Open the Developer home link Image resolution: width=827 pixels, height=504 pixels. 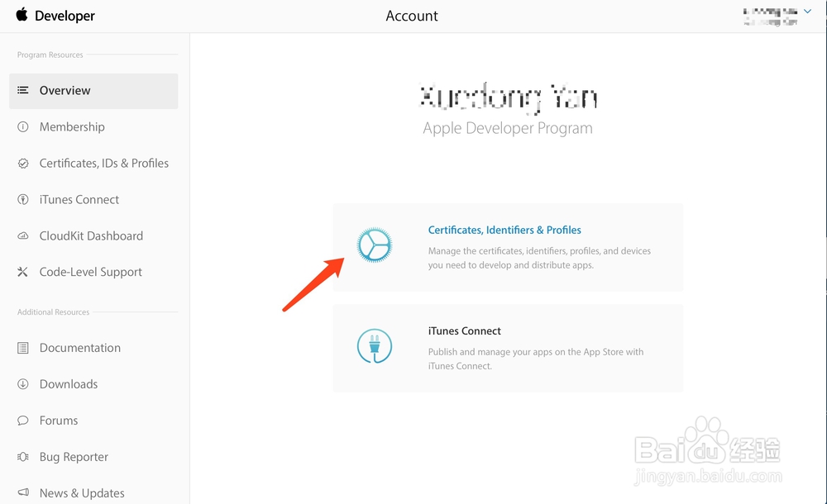point(65,16)
